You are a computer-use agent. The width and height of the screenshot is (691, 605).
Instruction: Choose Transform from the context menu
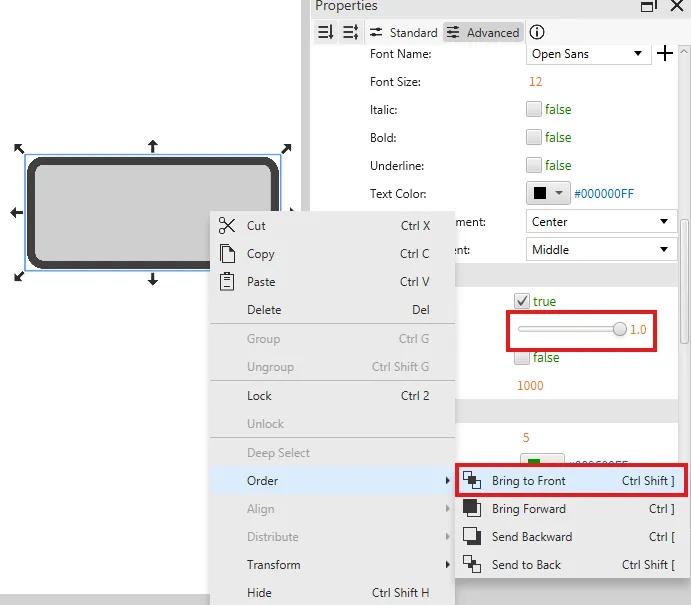point(273,565)
